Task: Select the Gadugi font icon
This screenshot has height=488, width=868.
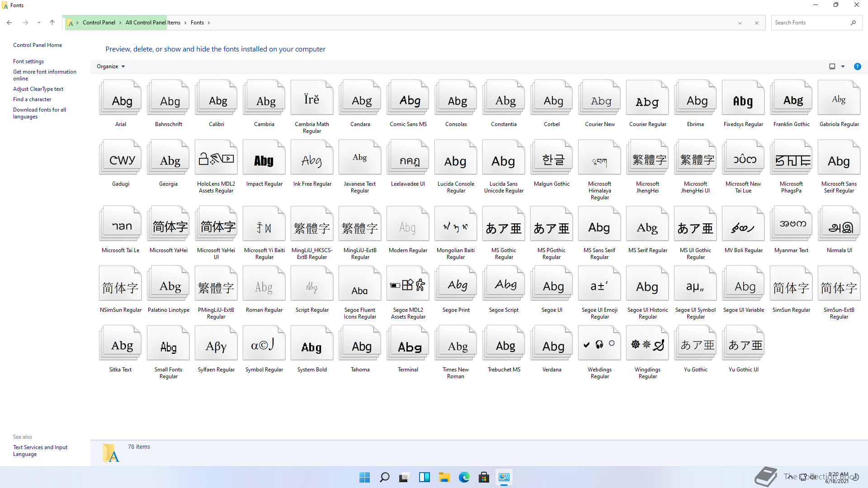Action: click(120, 157)
